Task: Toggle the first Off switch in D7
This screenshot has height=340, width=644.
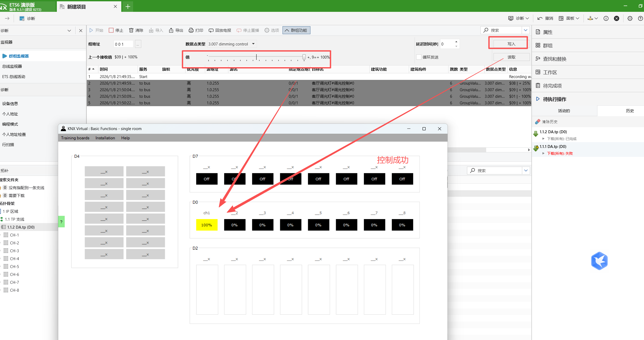Action: (207, 179)
